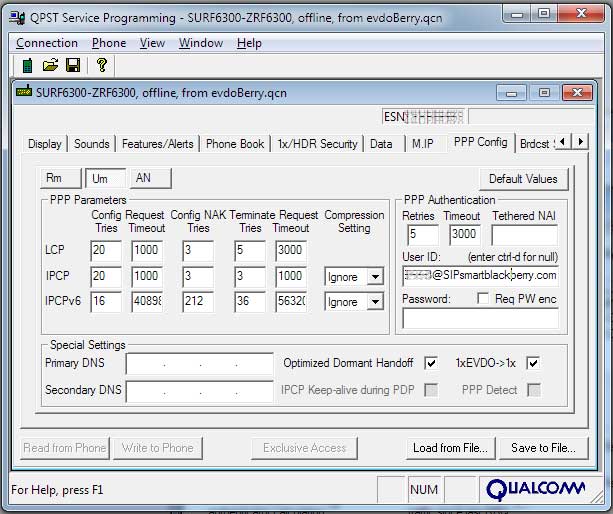
Task: Open the View menu
Action: click(x=152, y=43)
